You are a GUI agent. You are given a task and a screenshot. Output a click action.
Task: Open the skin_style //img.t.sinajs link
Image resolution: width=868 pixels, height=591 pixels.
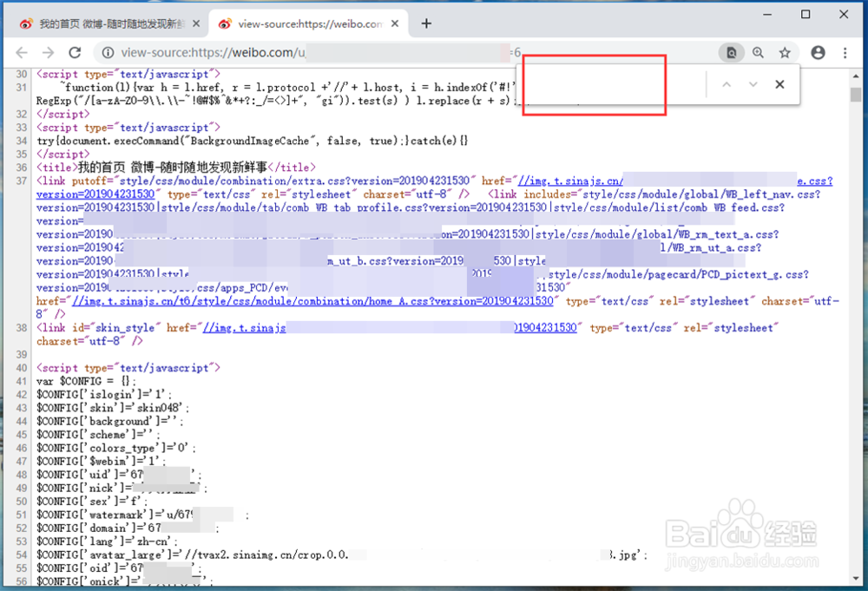[244, 327]
